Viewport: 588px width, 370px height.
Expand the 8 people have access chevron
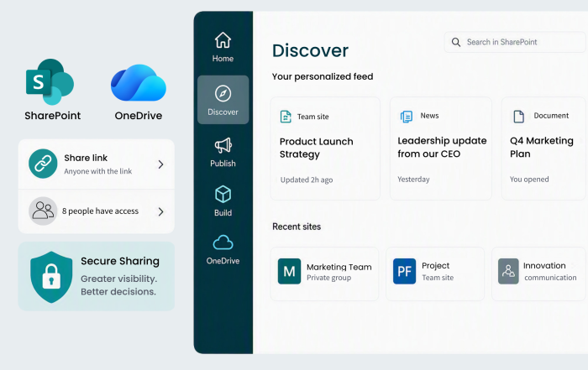(161, 211)
